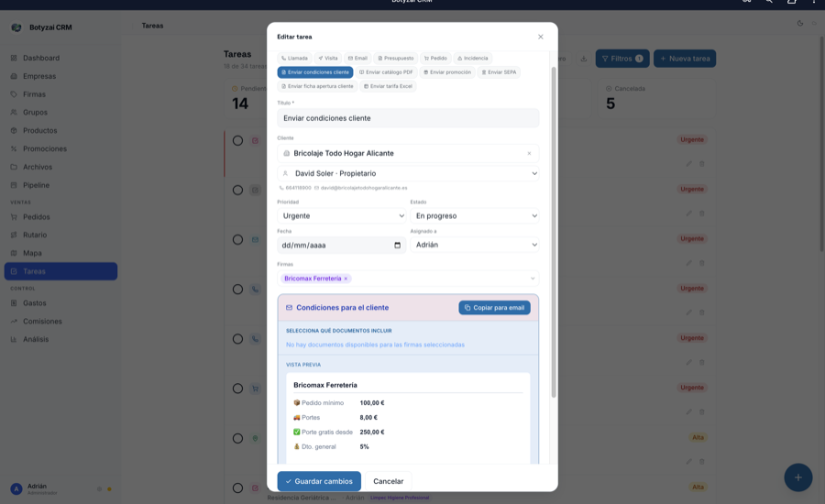Open the calendar picker in Fecha field
The image size is (825, 504).
397,246
